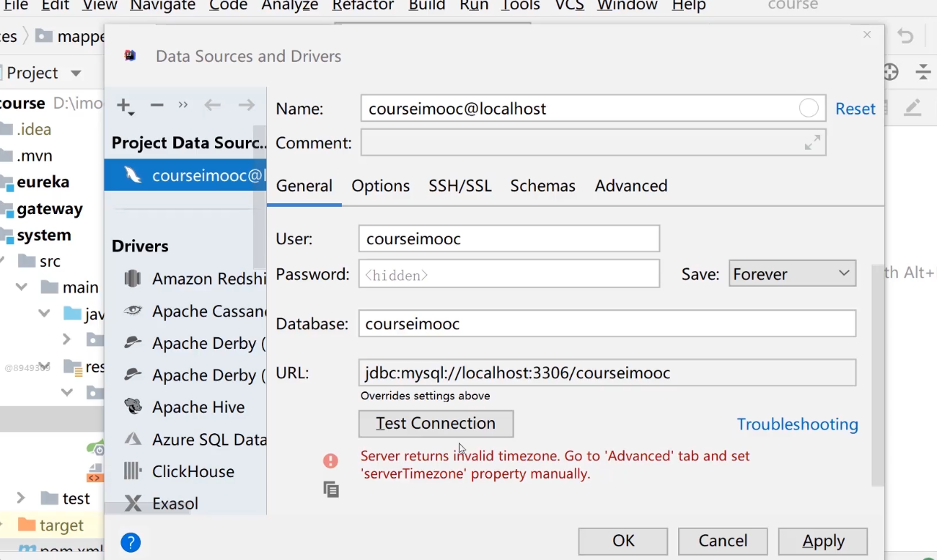Expand the test folder
Viewport: 937px width, 560px height.
pos(21,498)
